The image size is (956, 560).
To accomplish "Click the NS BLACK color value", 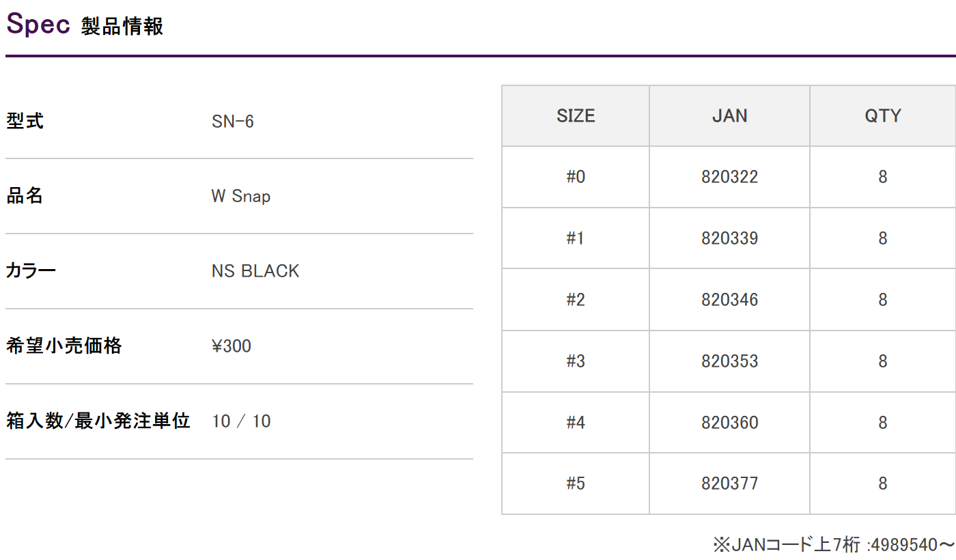I will click(255, 271).
